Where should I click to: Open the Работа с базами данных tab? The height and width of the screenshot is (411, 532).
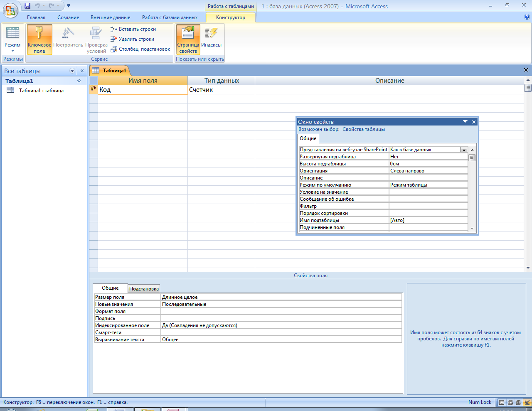click(170, 17)
